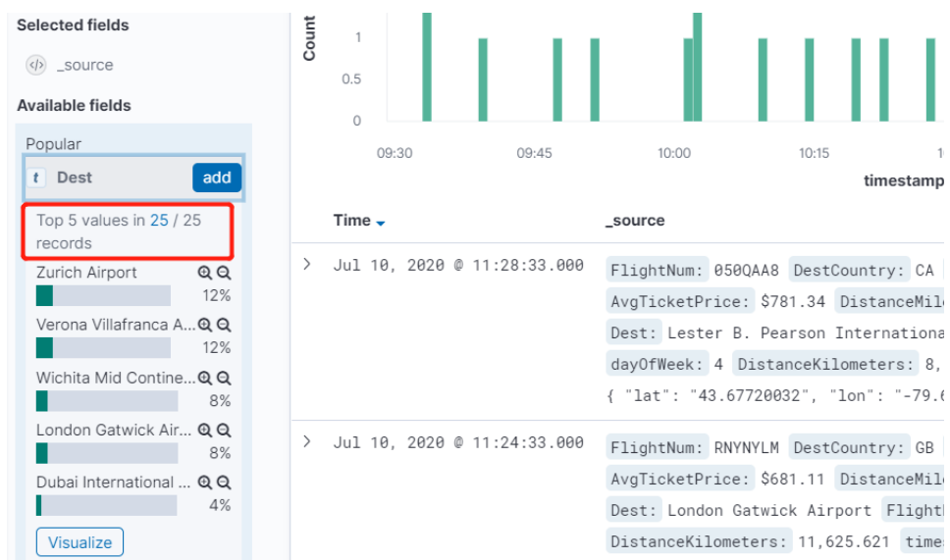Click the Verona Villafranca 12% bar
Viewport: 950px width, 560px height.
[x=104, y=347]
